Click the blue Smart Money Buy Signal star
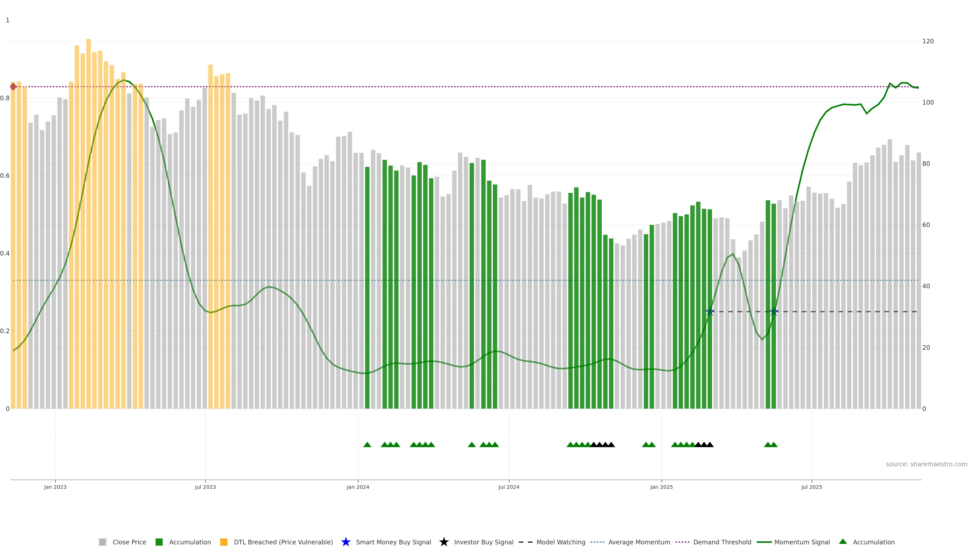 click(x=346, y=542)
